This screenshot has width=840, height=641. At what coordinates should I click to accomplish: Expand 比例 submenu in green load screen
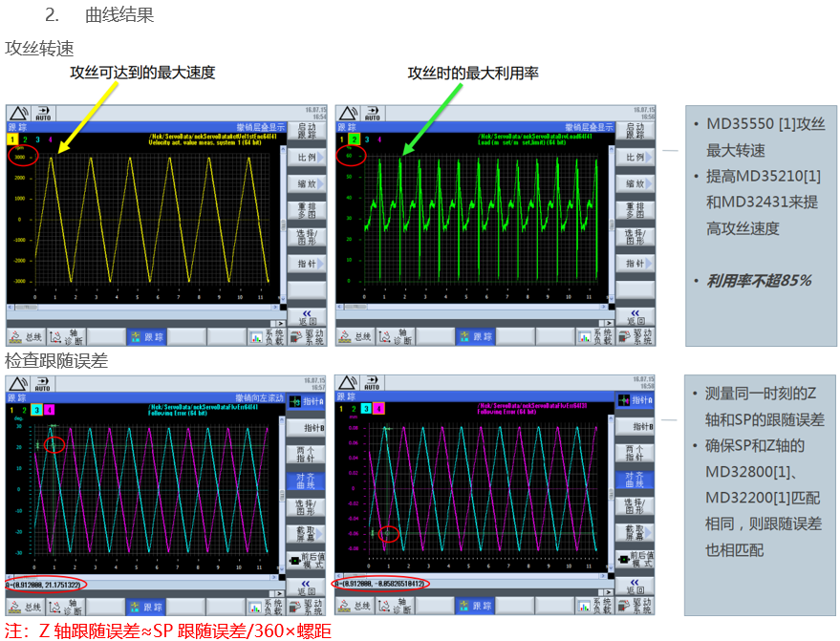coord(635,157)
